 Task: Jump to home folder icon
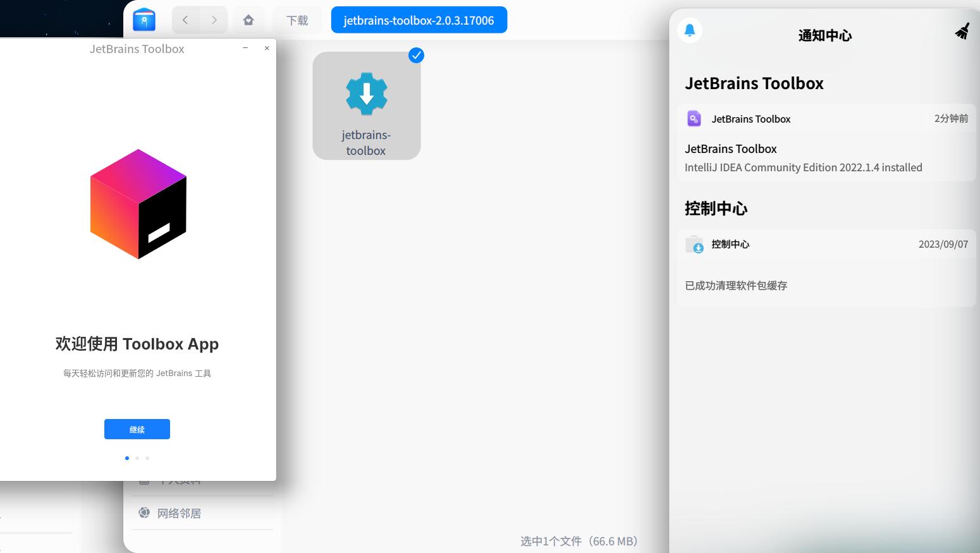(248, 20)
